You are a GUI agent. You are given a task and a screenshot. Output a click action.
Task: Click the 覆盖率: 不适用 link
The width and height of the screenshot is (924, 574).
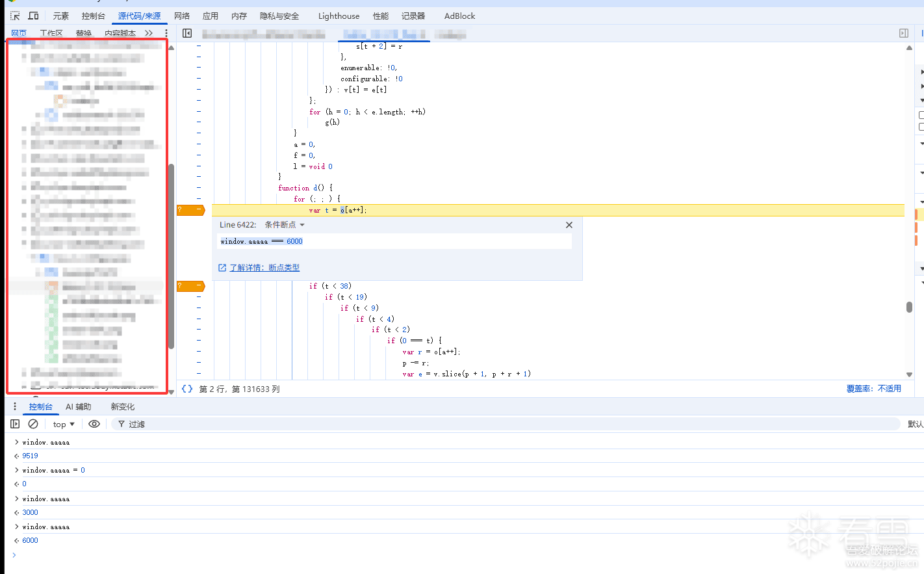tap(873, 389)
